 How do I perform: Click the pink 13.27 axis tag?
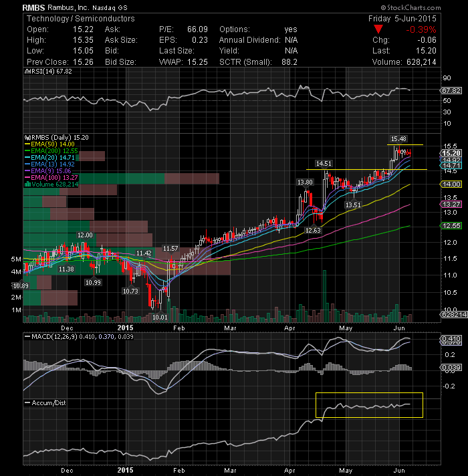click(x=451, y=205)
